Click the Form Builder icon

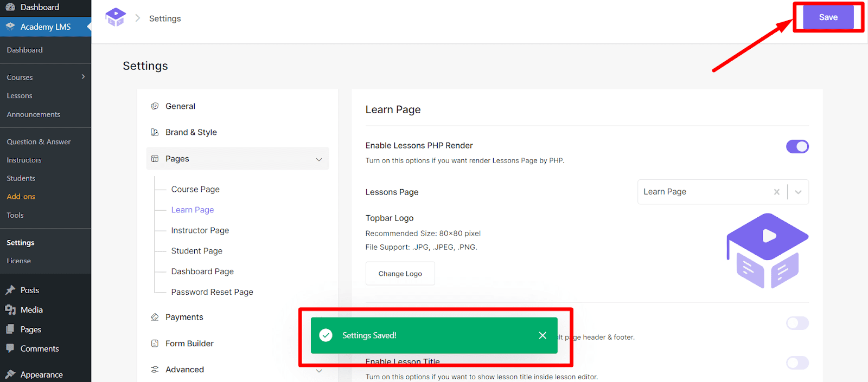(155, 344)
